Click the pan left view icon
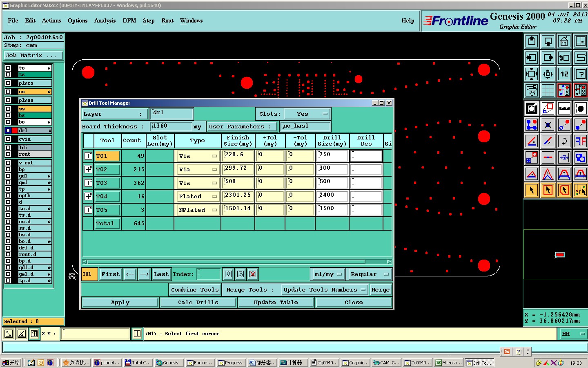This screenshot has height=368, width=588. point(532,58)
